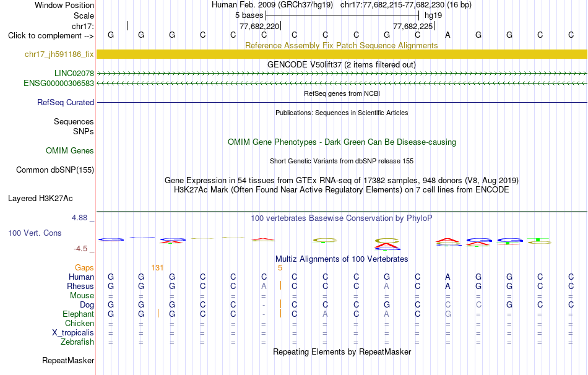Open 100 vertebrates Basewise Conservation by PhyloP title
The image size is (588, 375).
click(341, 218)
